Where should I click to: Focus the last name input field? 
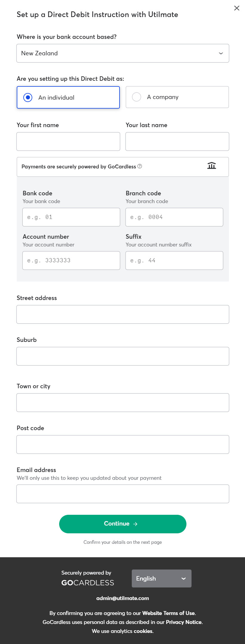177,141
